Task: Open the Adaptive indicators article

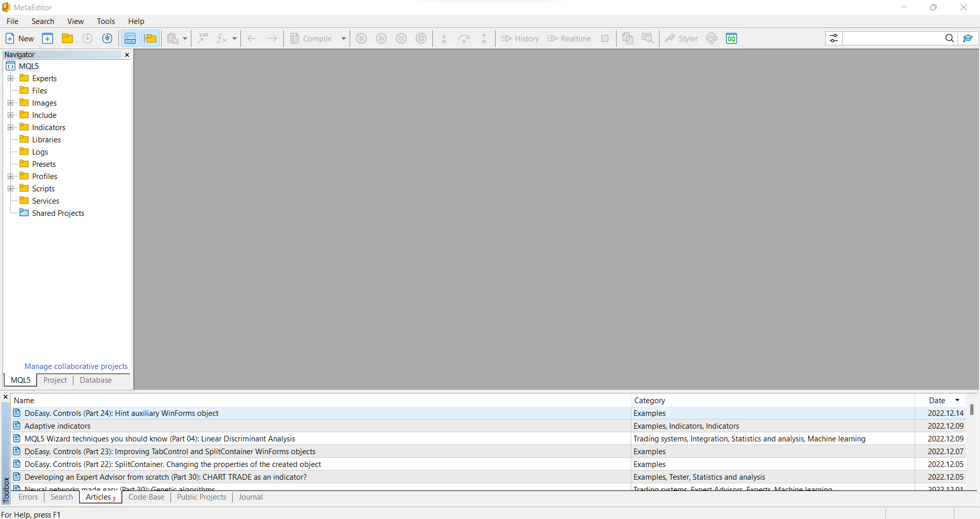Action: pos(57,426)
